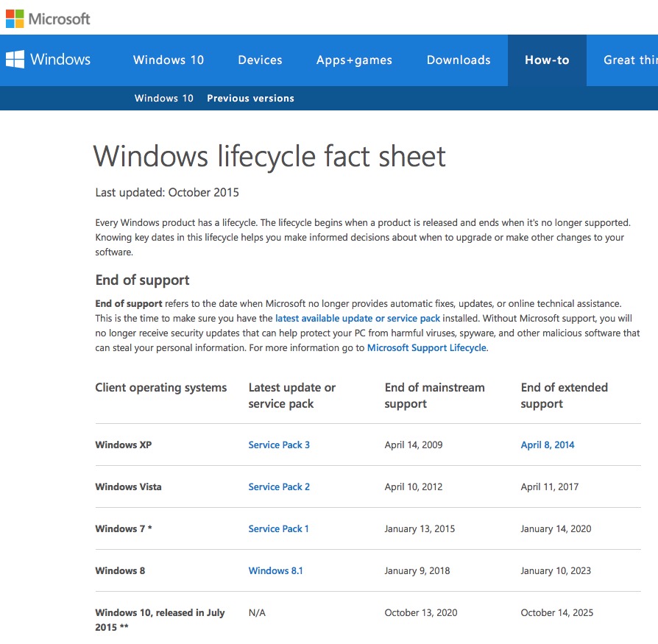Click the January 14, 2020 date cell
Screen dimensions: 658x644
click(x=556, y=528)
